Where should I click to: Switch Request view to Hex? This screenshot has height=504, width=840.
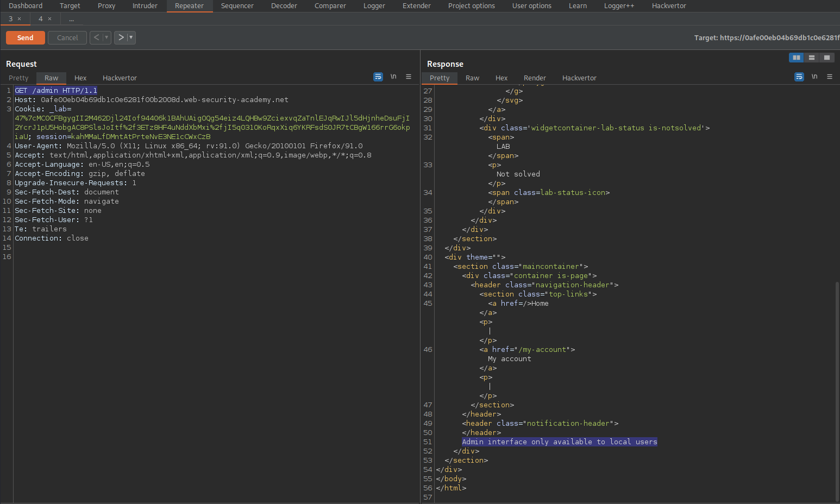tap(80, 78)
